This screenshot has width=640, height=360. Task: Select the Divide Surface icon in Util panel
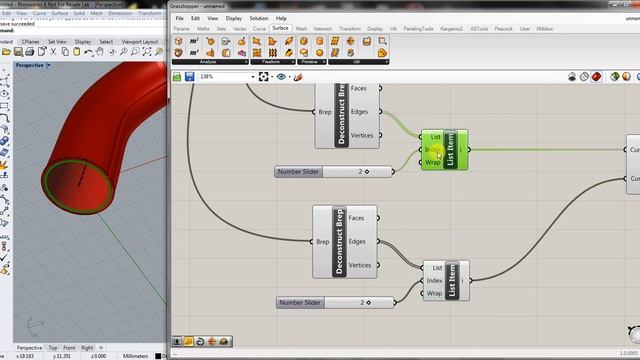point(335,41)
